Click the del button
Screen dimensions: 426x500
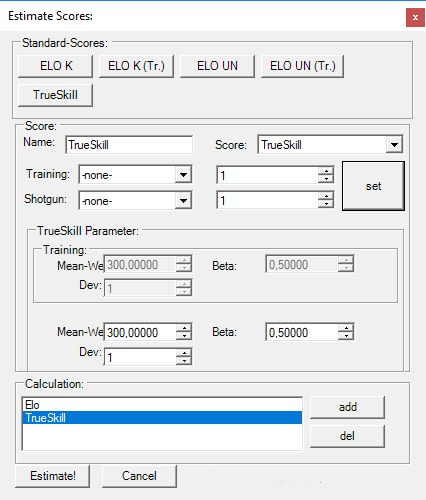pos(347,436)
